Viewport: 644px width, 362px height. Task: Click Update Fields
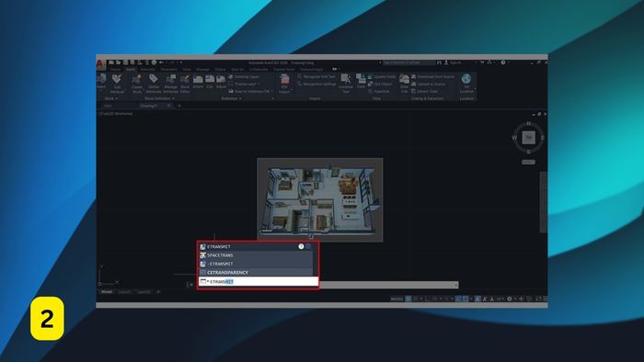click(382, 76)
